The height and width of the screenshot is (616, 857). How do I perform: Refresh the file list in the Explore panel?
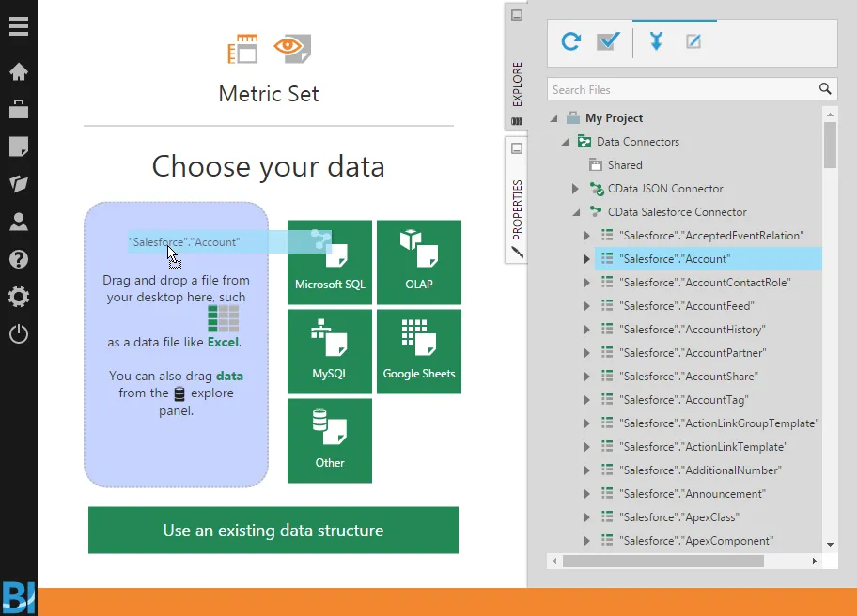[571, 42]
